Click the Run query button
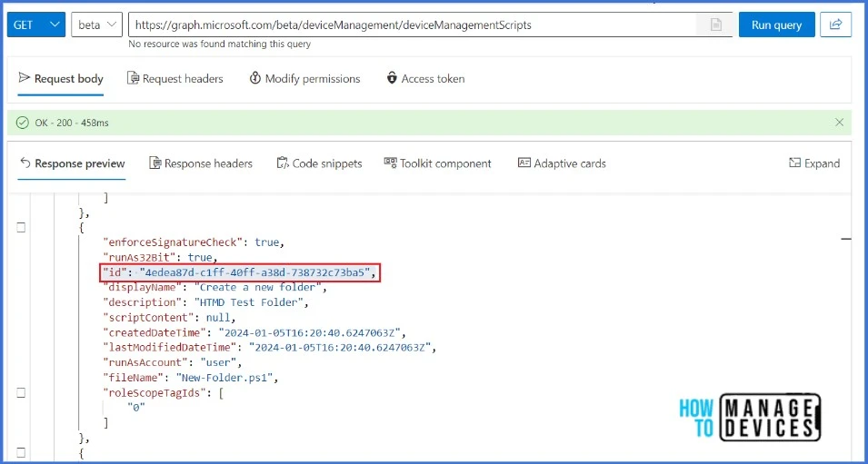Image resolution: width=868 pixels, height=464 pixels. 777,25
